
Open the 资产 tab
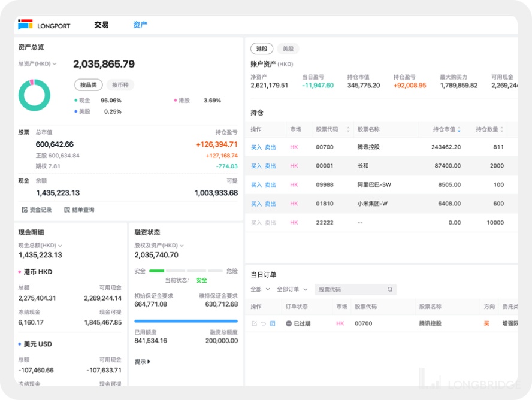point(140,25)
